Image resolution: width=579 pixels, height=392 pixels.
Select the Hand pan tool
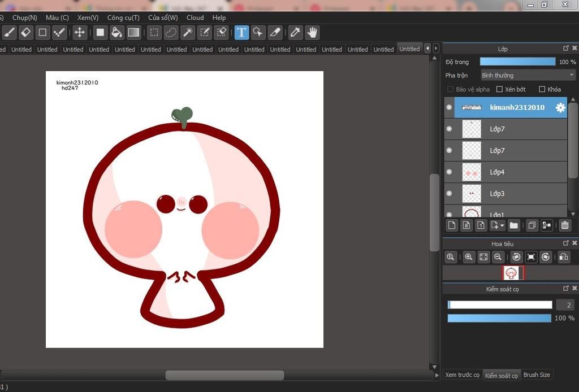[x=312, y=32]
